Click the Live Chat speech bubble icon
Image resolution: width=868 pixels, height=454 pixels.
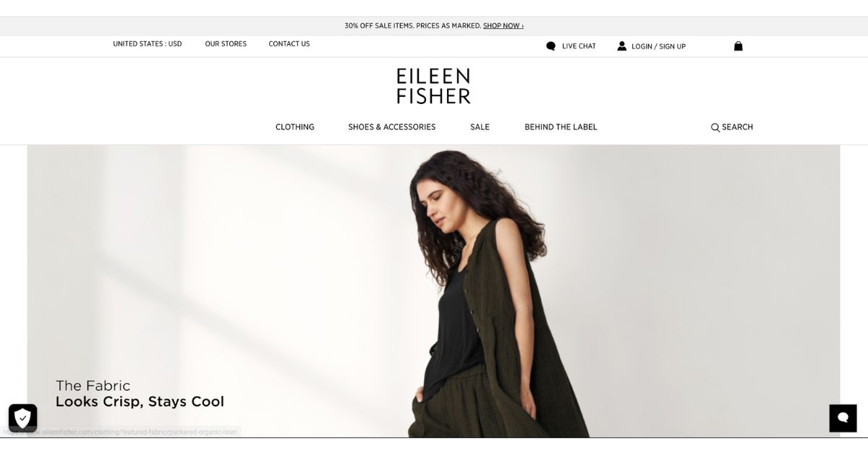pos(551,46)
